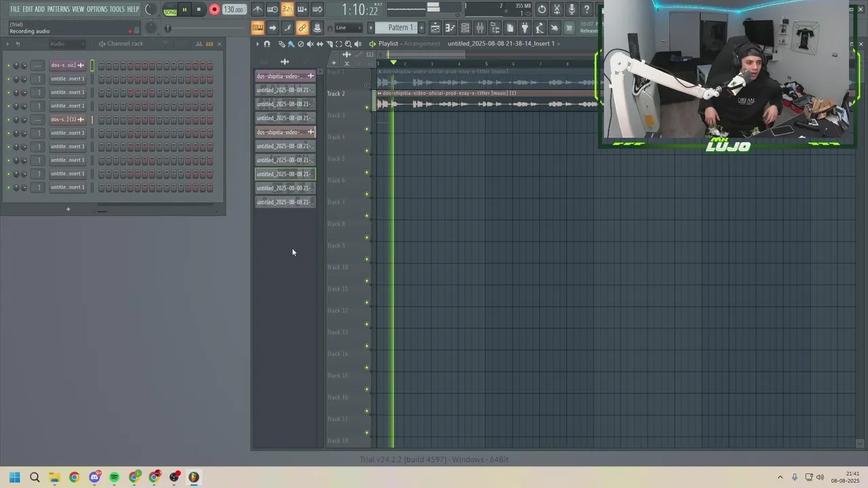The image size is (868, 488).
Task: Select the playlist slip tool
Action: pyautogui.click(x=320, y=44)
